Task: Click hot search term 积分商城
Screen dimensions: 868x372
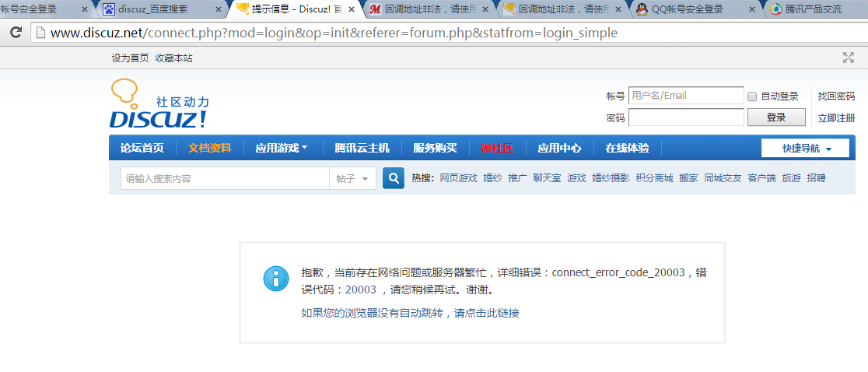Action: (x=654, y=178)
